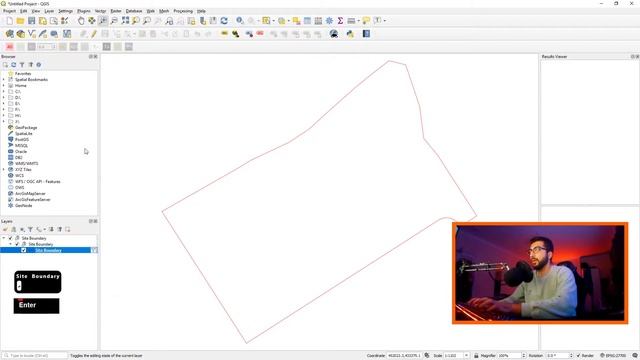Select Favorites in the Browser tree
The image size is (640, 360).
click(23, 73)
